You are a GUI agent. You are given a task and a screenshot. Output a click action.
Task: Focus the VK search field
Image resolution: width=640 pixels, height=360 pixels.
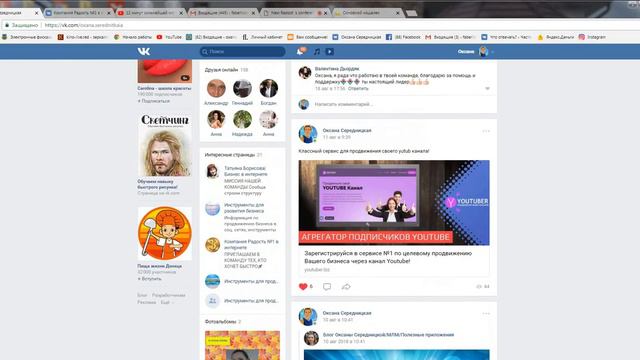click(x=242, y=51)
